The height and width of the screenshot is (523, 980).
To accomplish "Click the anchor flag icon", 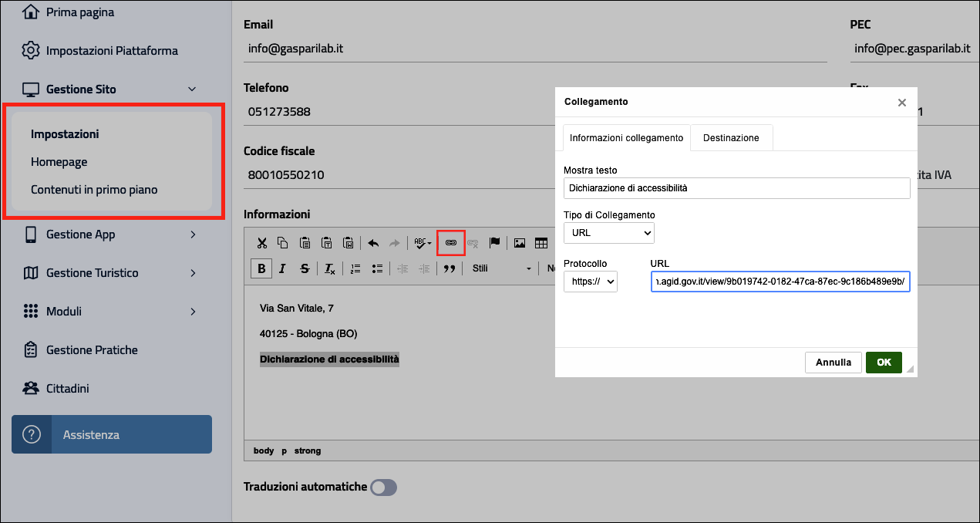I will pyautogui.click(x=495, y=243).
